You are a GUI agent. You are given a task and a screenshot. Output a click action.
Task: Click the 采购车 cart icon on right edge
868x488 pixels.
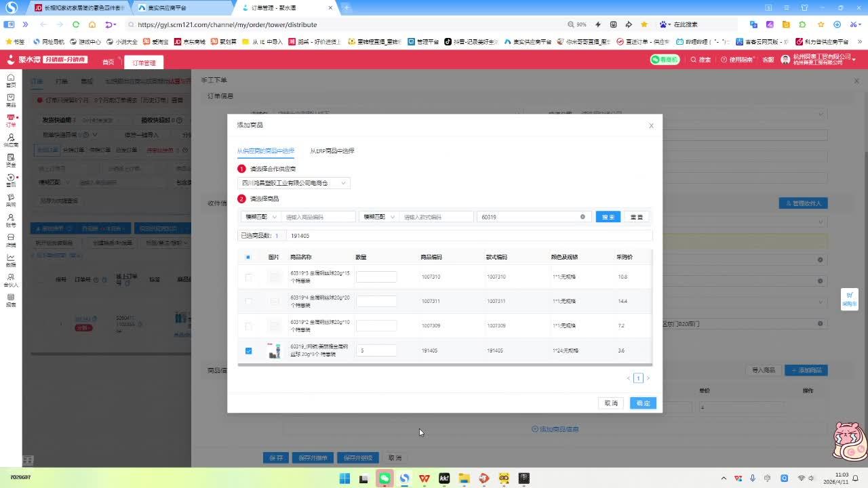850,298
